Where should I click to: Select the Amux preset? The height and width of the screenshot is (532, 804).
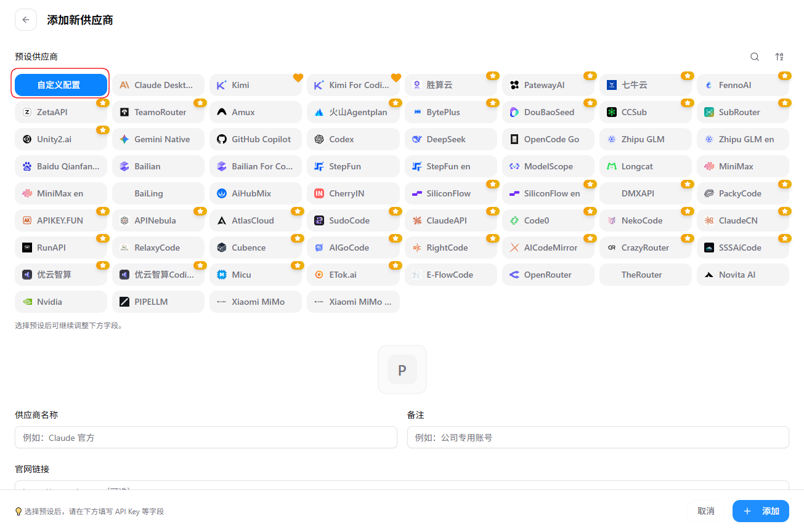click(x=256, y=112)
